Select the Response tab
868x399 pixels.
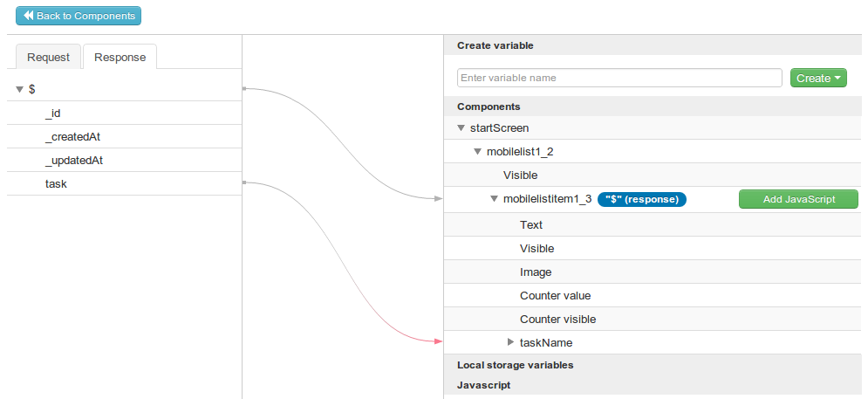coord(120,57)
